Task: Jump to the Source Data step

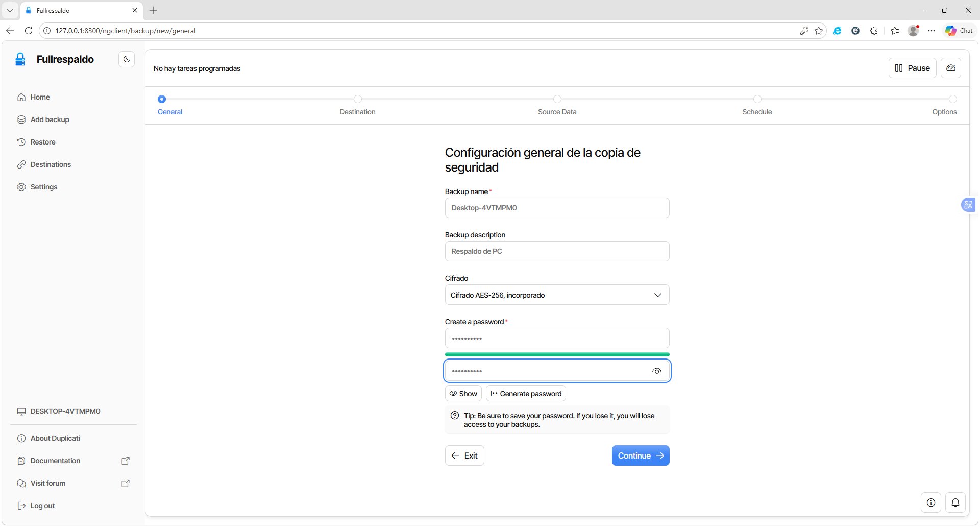Action: point(557,105)
